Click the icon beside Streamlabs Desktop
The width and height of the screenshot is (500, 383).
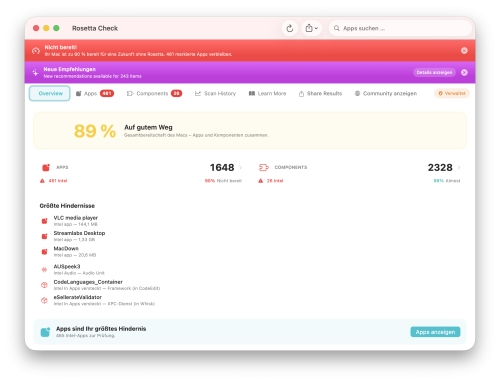tap(44, 236)
